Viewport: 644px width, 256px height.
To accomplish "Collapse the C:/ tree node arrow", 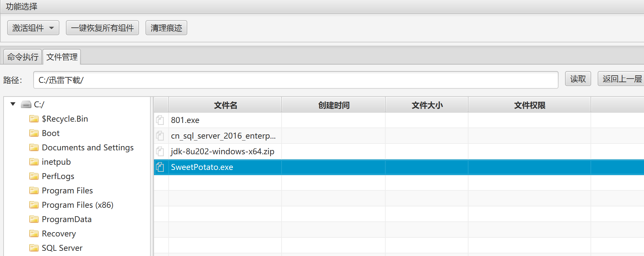I will 13,104.
